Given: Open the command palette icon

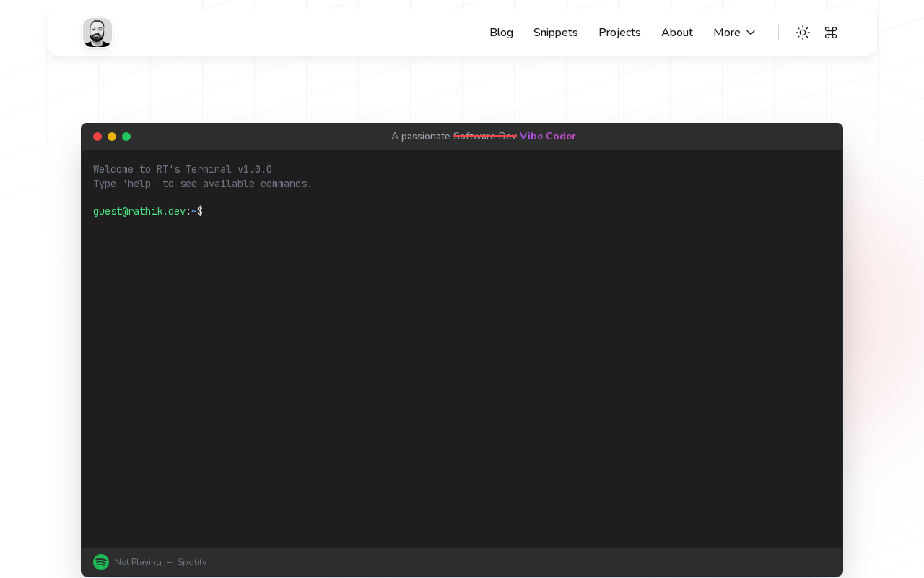Looking at the screenshot, I should pyautogui.click(x=831, y=33).
